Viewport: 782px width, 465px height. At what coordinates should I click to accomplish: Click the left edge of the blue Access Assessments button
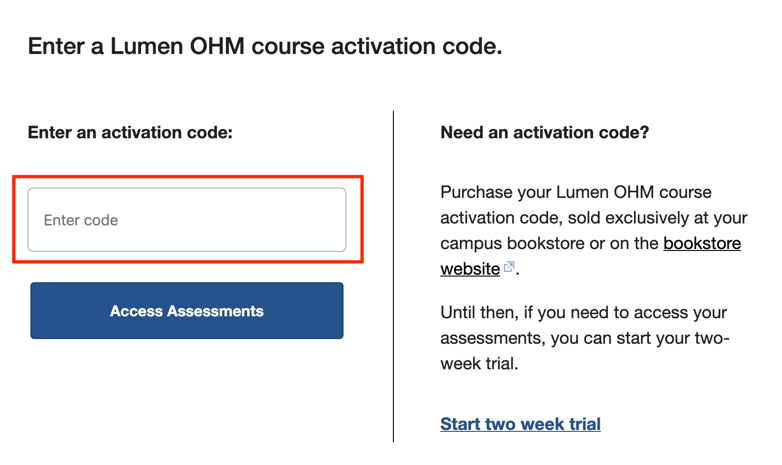(38, 311)
